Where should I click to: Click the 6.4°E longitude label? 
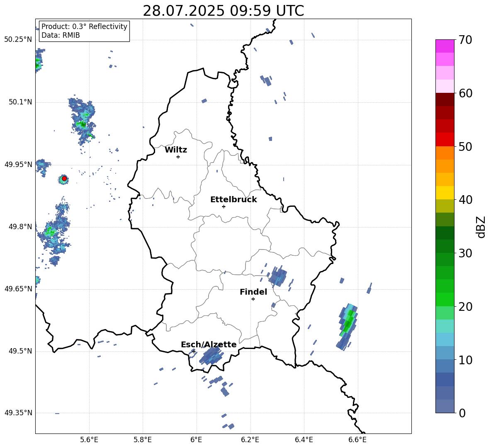(x=304, y=440)
